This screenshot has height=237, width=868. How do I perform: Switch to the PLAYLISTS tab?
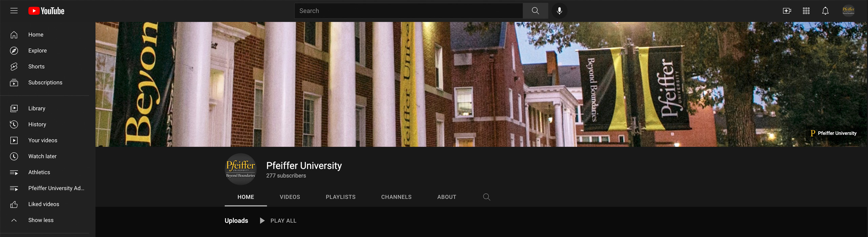pos(341,197)
